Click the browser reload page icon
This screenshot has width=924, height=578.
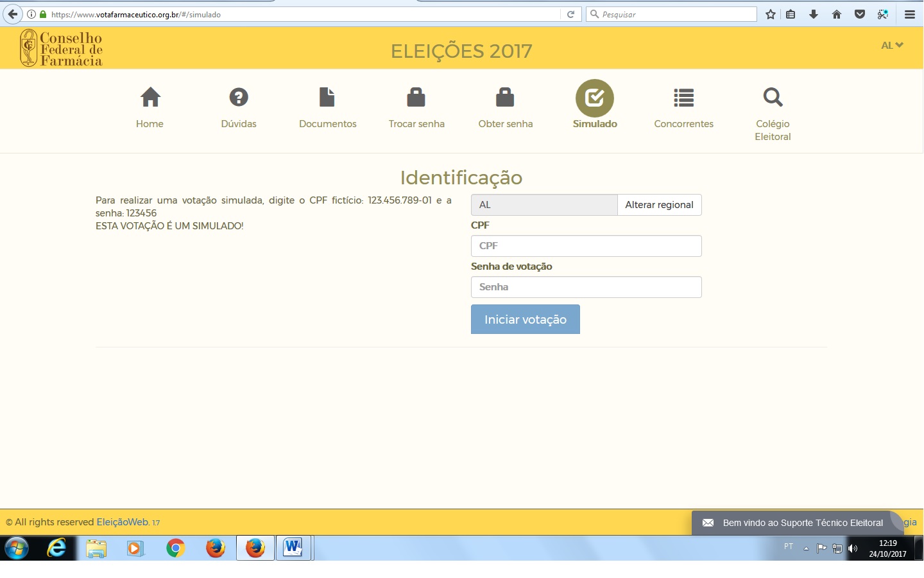click(570, 14)
